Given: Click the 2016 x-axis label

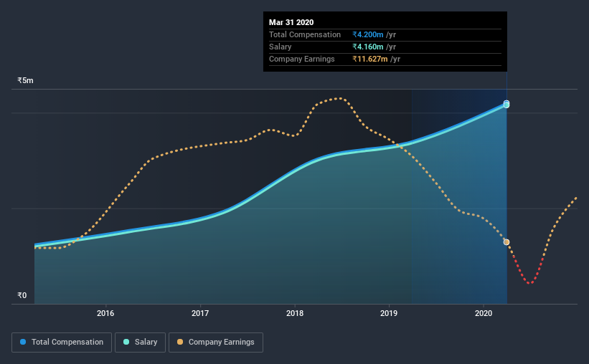Looking at the screenshot, I should click(x=105, y=313).
